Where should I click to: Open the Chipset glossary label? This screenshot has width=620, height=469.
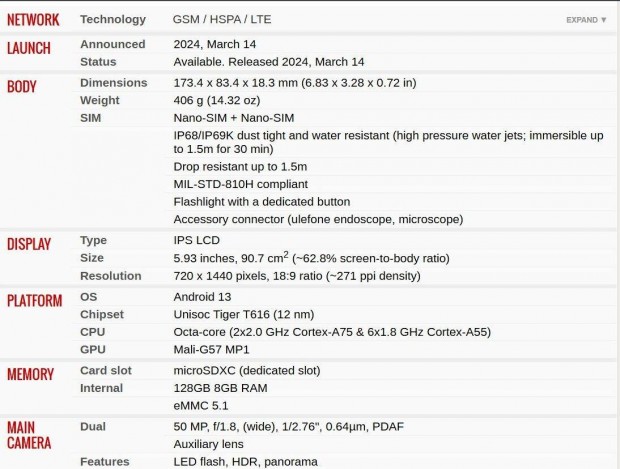coord(102,314)
